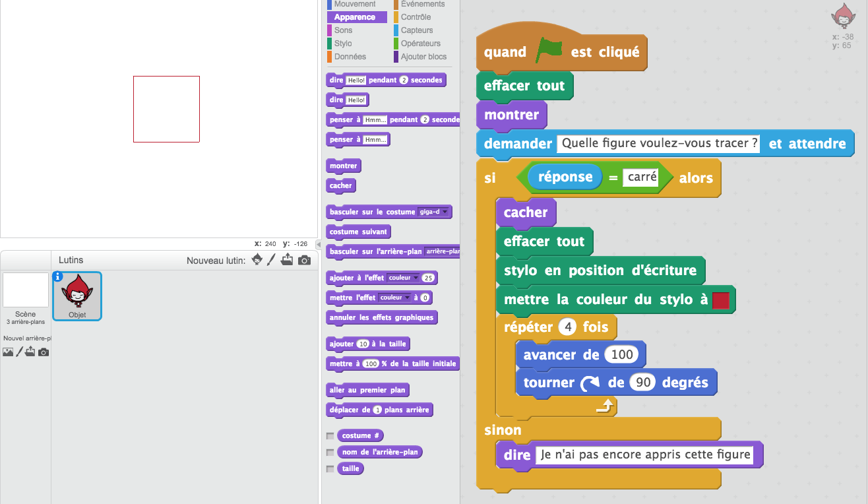Upload backdrop from file icon

[30, 352]
